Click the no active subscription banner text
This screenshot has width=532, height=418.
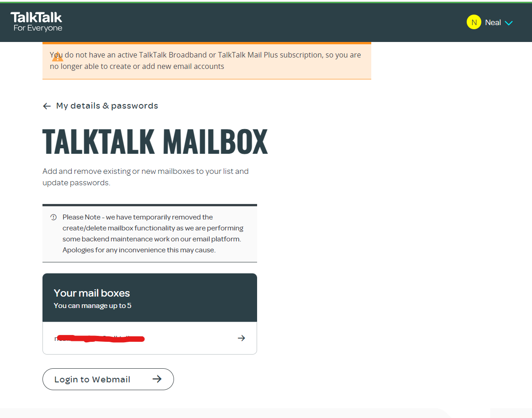pos(205,60)
